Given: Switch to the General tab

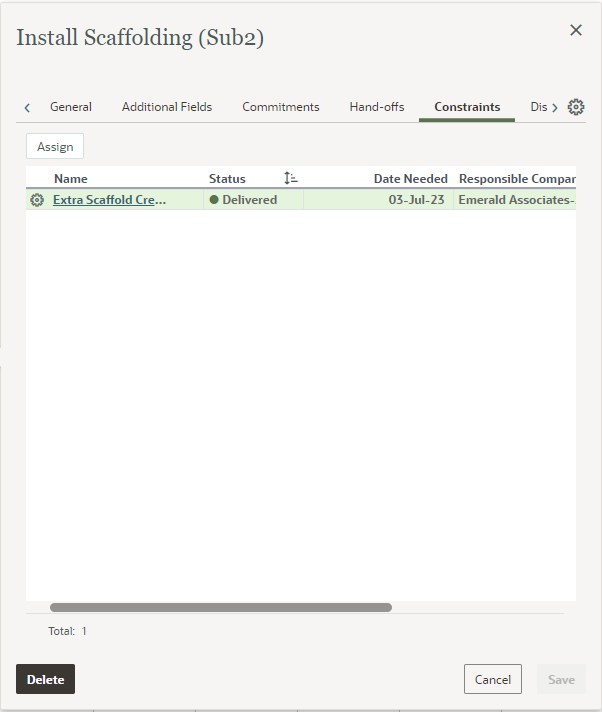Looking at the screenshot, I should tap(71, 107).
